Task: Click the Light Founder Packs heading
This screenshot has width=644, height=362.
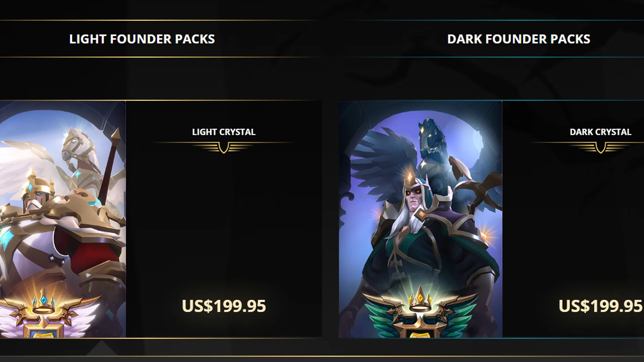Action: pos(142,39)
